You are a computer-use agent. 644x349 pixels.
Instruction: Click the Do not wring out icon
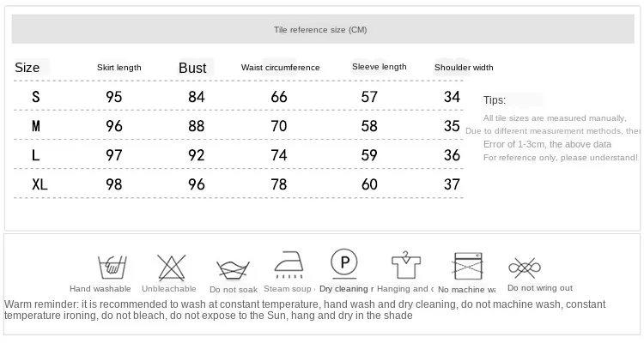coord(525,268)
